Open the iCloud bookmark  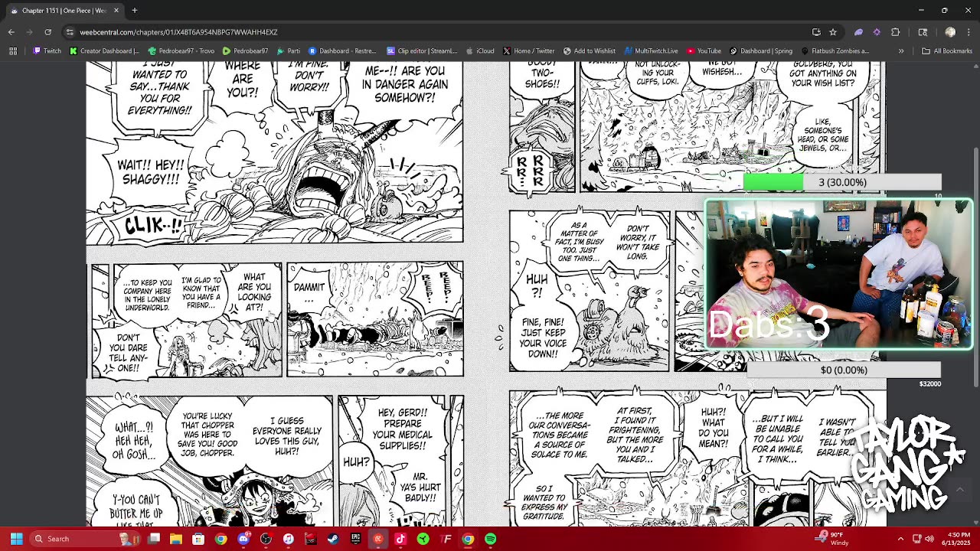[480, 51]
